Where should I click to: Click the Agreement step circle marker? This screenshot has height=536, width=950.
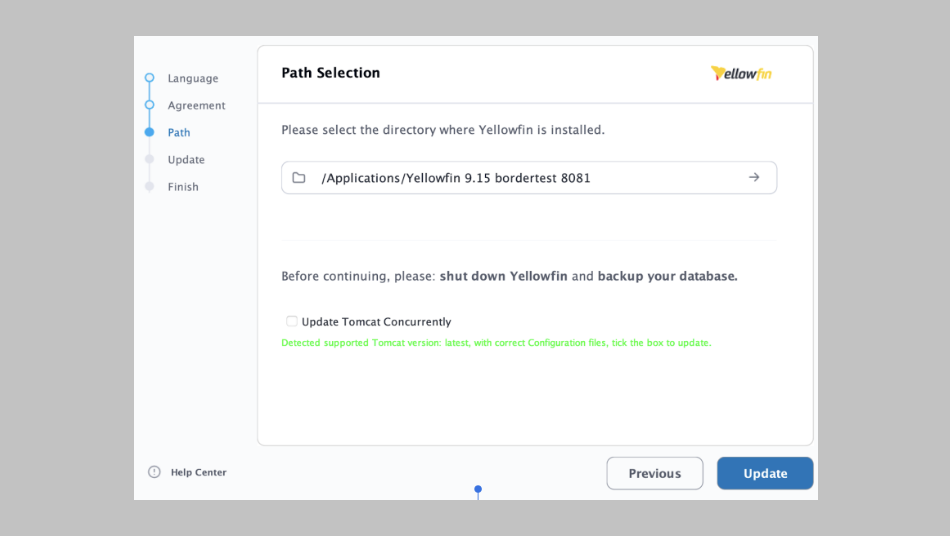(x=149, y=105)
